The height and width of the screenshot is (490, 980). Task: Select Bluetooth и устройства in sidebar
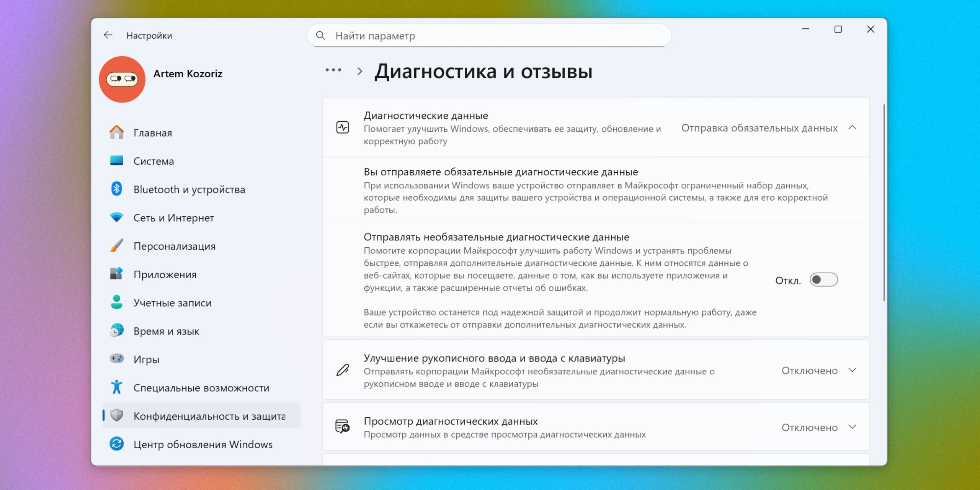coord(189,189)
